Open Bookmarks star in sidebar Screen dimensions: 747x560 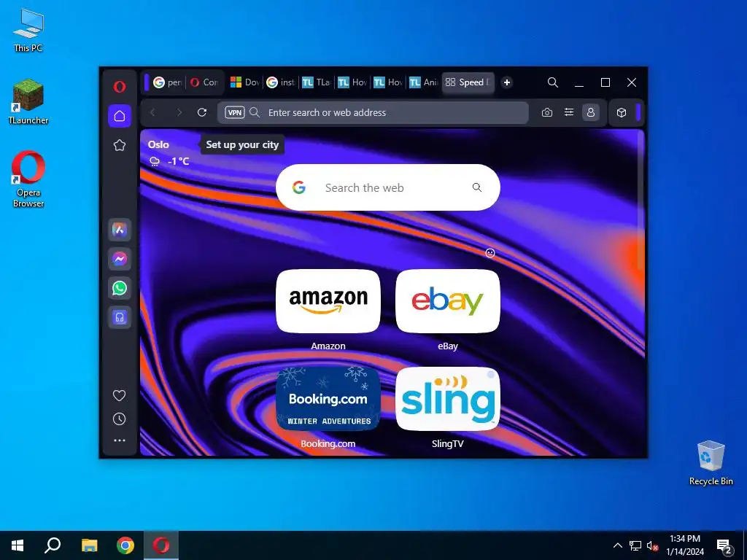pyautogui.click(x=120, y=145)
